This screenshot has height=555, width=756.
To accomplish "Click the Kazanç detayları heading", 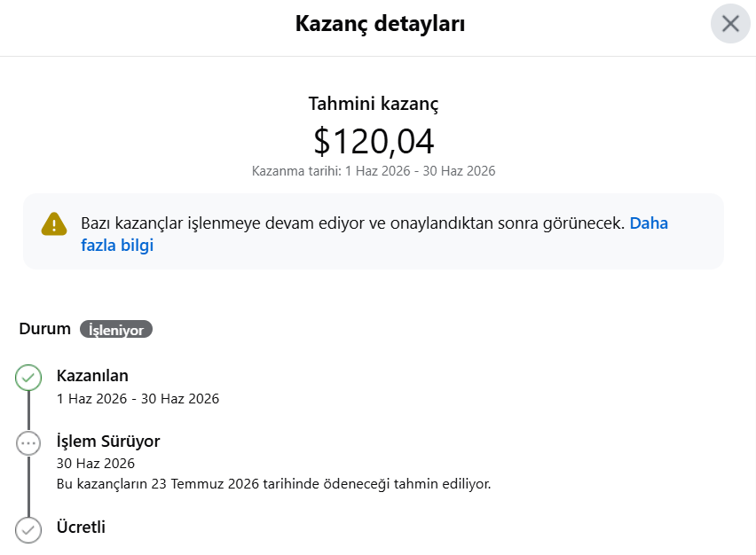I will tap(380, 24).
